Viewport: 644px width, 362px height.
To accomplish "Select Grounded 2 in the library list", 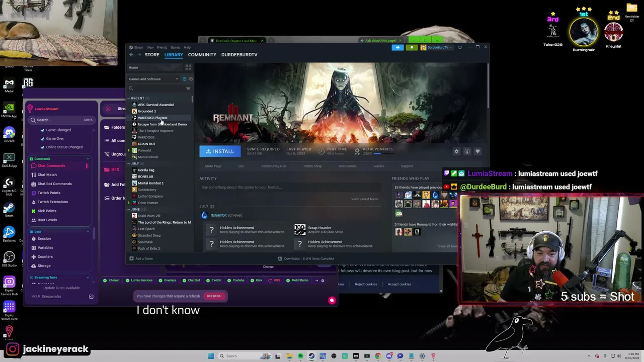I will pyautogui.click(x=147, y=111).
